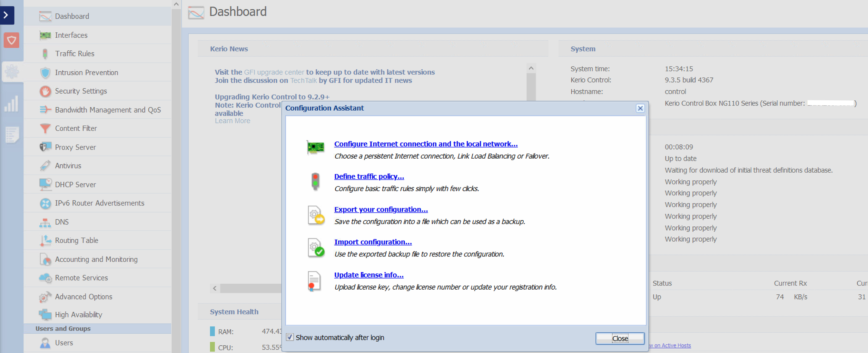Click the IPv6 Router Advertisements icon
Image resolution: width=868 pixels, height=353 pixels.
[45, 203]
